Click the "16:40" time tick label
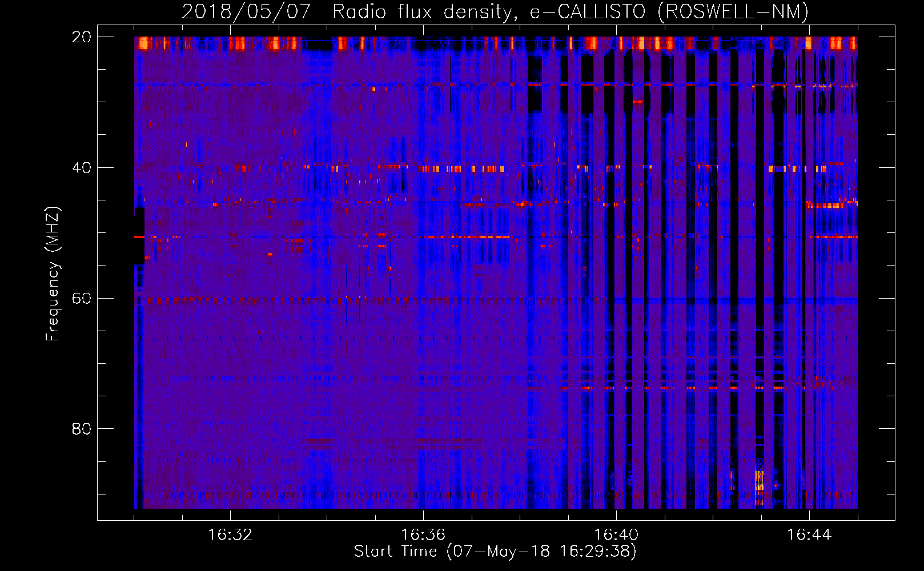This screenshot has width=924, height=571. 616,535
